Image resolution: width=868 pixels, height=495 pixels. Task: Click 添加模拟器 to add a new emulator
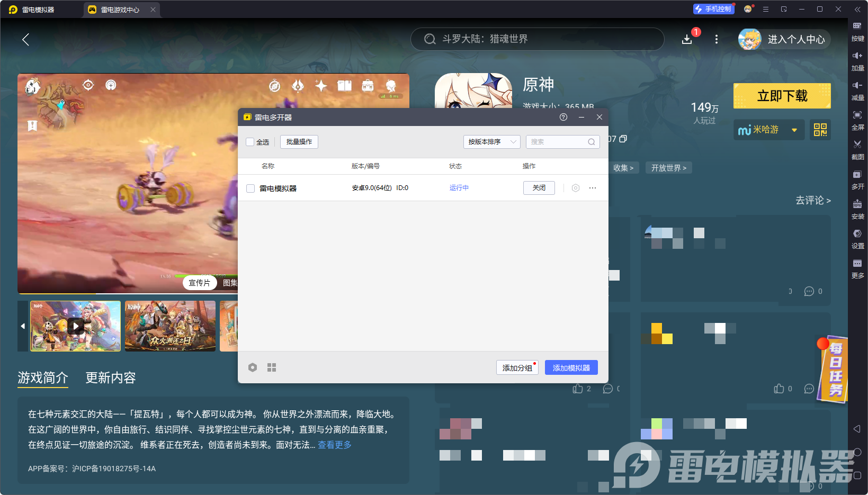(x=571, y=367)
